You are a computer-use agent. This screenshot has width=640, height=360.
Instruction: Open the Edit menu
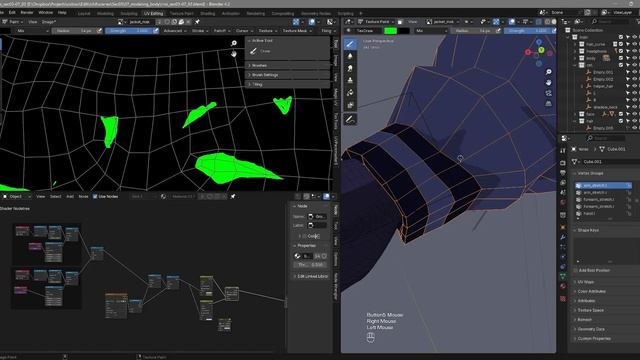pyautogui.click(x=12, y=13)
